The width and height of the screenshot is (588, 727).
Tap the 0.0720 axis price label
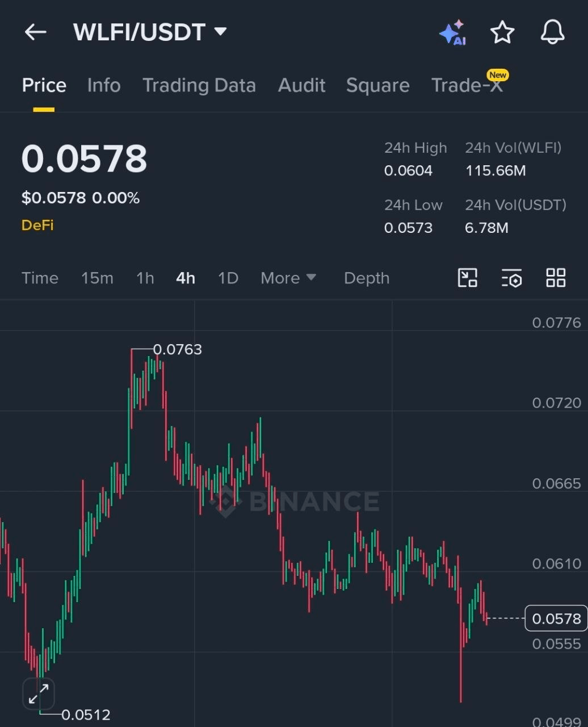click(x=556, y=403)
